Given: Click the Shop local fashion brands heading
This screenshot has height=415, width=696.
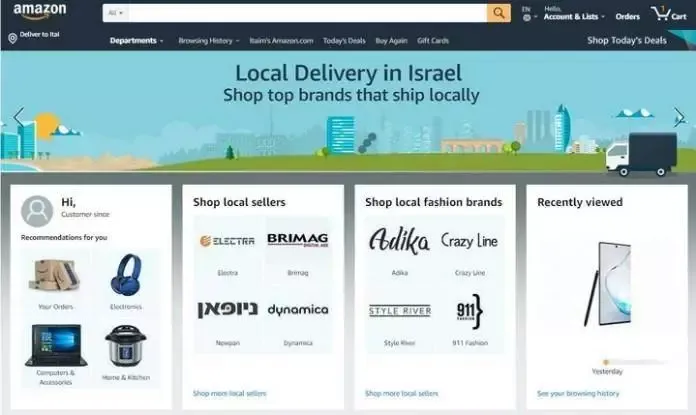Looking at the screenshot, I should pyautogui.click(x=433, y=202).
